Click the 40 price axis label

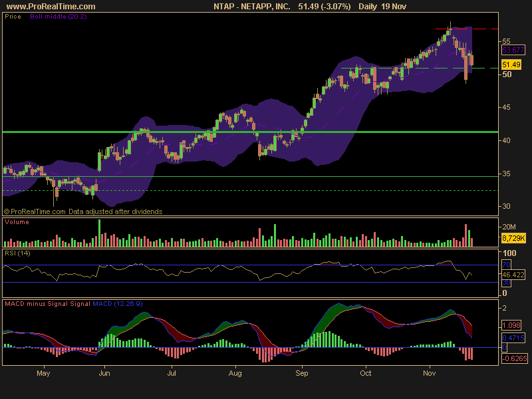pyautogui.click(x=506, y=140)
